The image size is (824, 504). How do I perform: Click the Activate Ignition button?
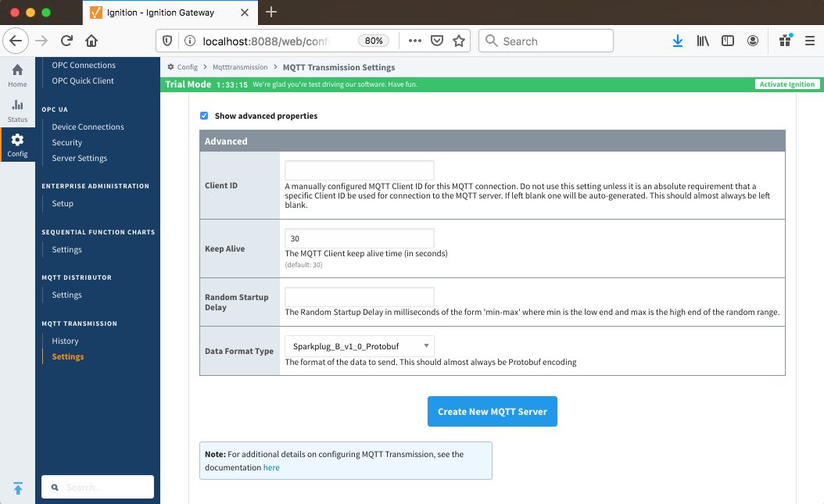pos(786,84)
